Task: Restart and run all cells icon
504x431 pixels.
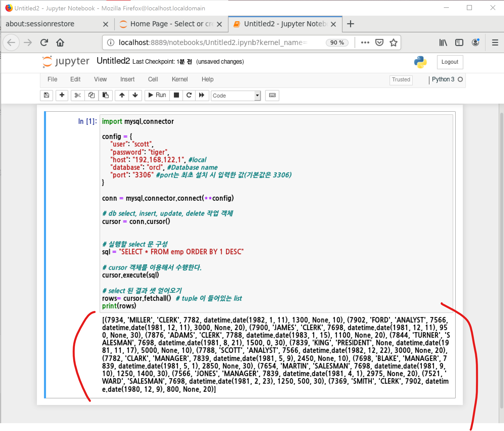Action: click(x=202, y=95)
